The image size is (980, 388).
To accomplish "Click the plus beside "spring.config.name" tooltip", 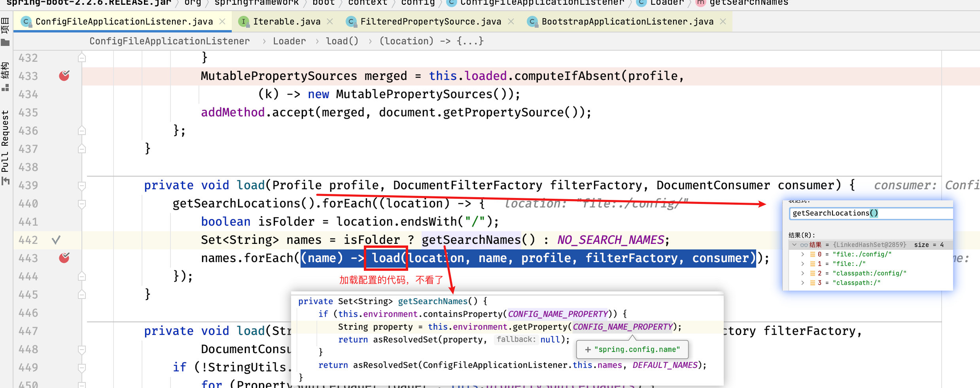I will click(x=588, y=350).
